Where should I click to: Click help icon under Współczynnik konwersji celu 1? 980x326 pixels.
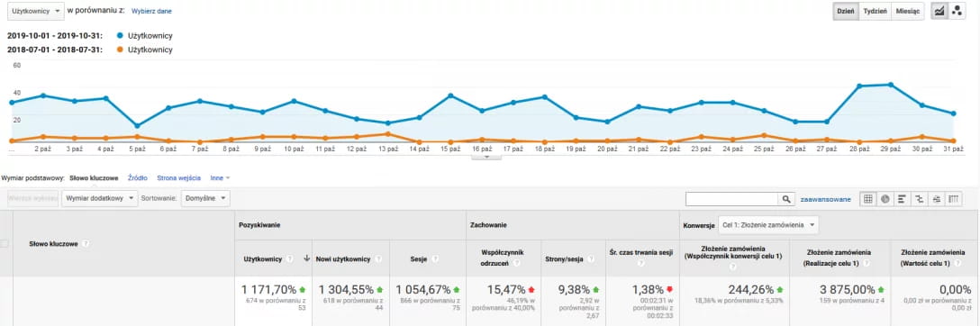pyautogui.click(x=734, y=267)
